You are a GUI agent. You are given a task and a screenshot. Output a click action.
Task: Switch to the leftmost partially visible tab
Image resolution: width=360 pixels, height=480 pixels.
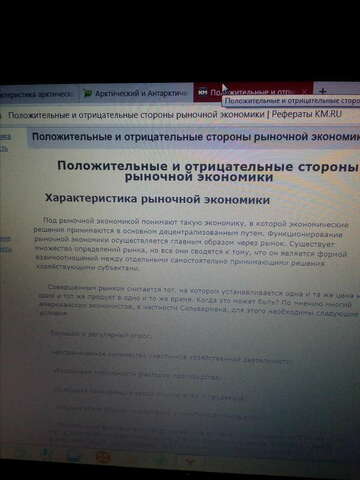point(37,94)
